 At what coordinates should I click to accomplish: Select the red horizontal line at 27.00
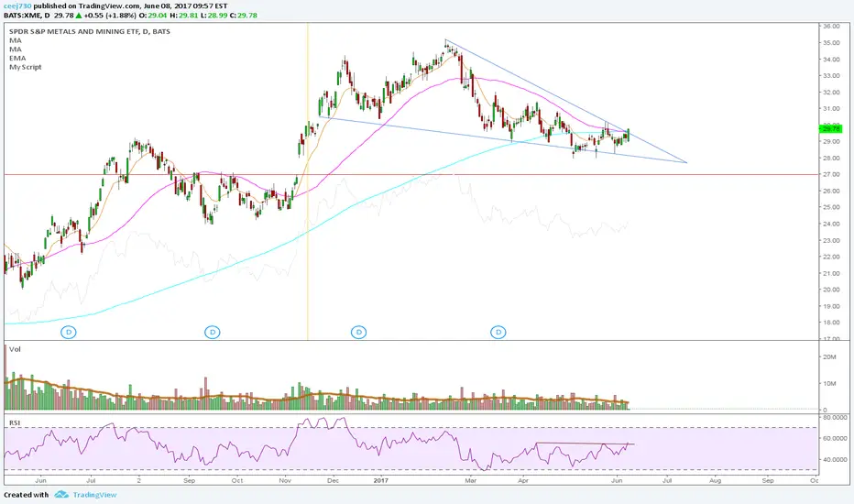[411, 174]
